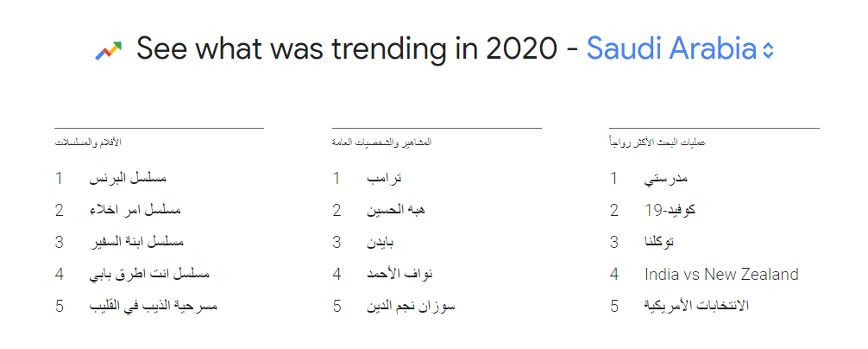This screenshot has height=349, width=868.
Task: Open the 'هبه الحسين' entry
Action: click(397, 210)
